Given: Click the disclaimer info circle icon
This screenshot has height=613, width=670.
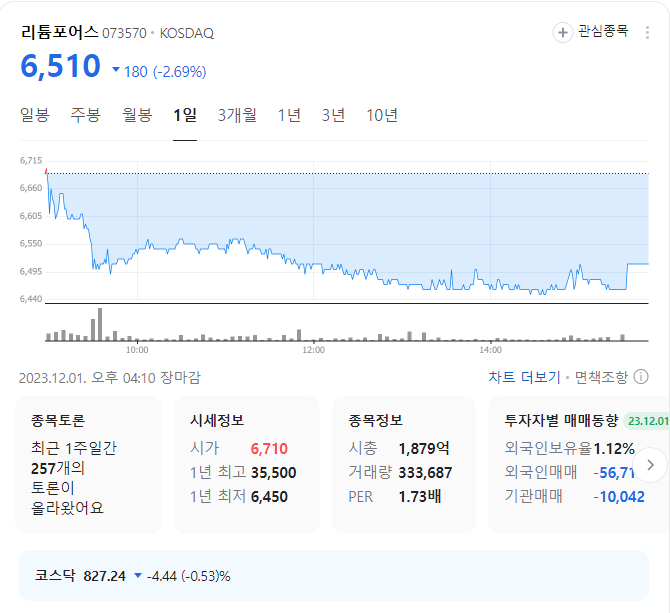Looking at the screenshot, I should [641, 377].
